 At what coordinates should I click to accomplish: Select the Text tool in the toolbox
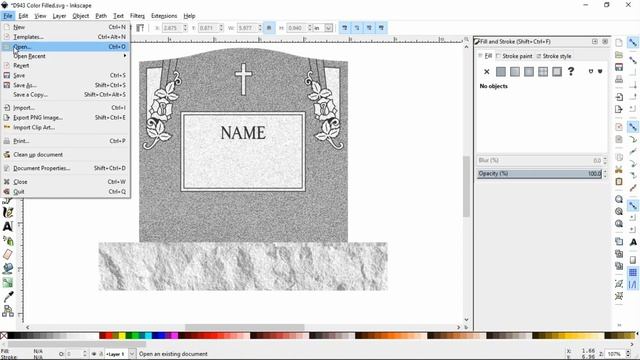[x=8, y=227]
